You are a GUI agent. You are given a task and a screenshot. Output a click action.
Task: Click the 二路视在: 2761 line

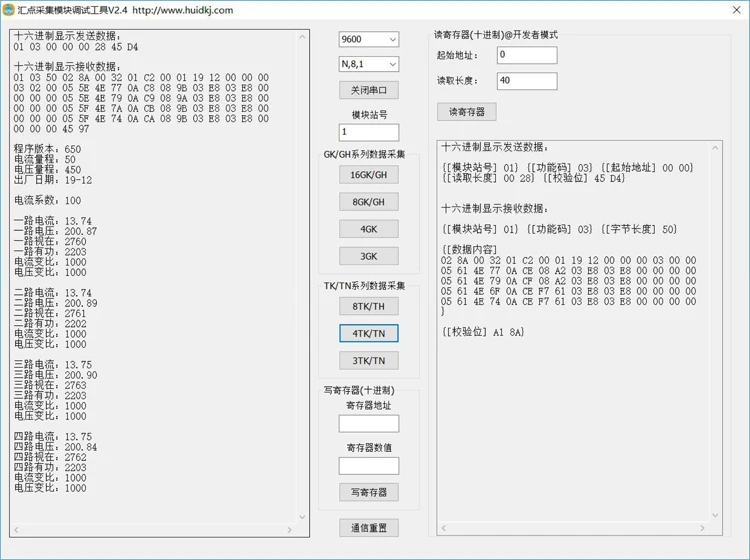(50, 313)
